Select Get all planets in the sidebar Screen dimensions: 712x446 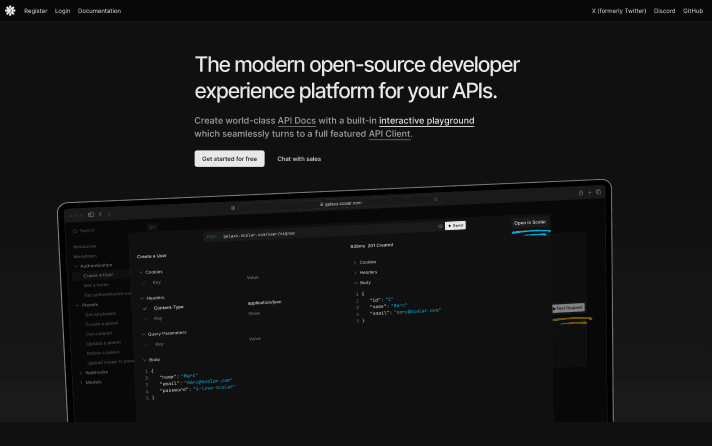click(100, 314)
